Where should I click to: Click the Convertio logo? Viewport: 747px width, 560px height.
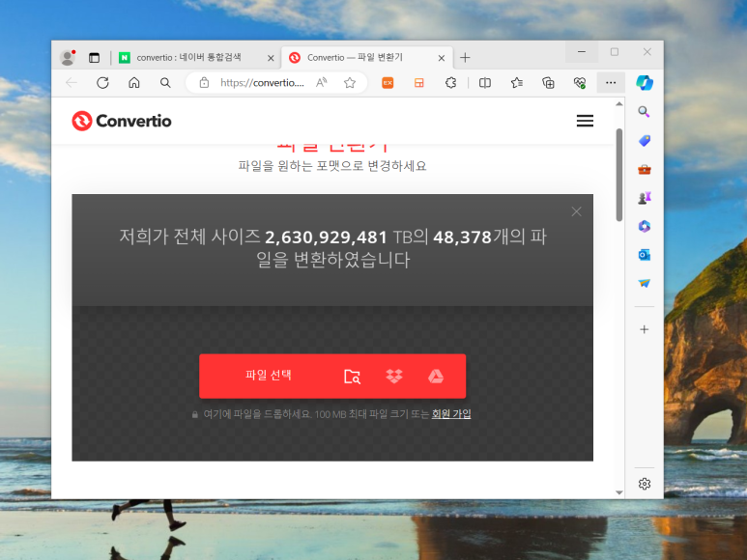(x=122, y=121)
